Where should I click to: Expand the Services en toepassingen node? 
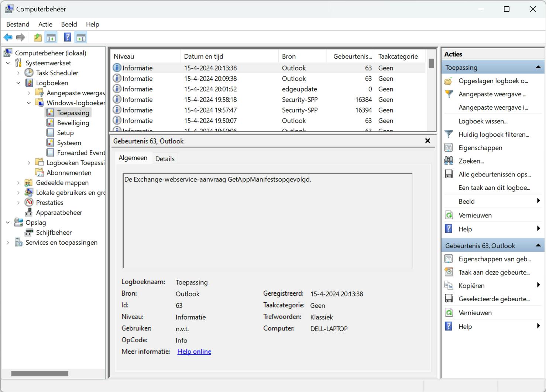(x=8, y=243)
